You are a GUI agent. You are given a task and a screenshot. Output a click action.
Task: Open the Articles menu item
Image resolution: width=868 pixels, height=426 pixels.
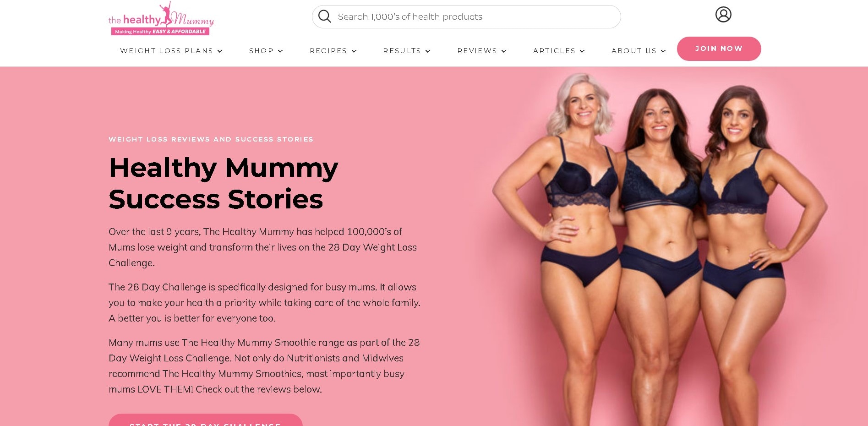(554, 51)
